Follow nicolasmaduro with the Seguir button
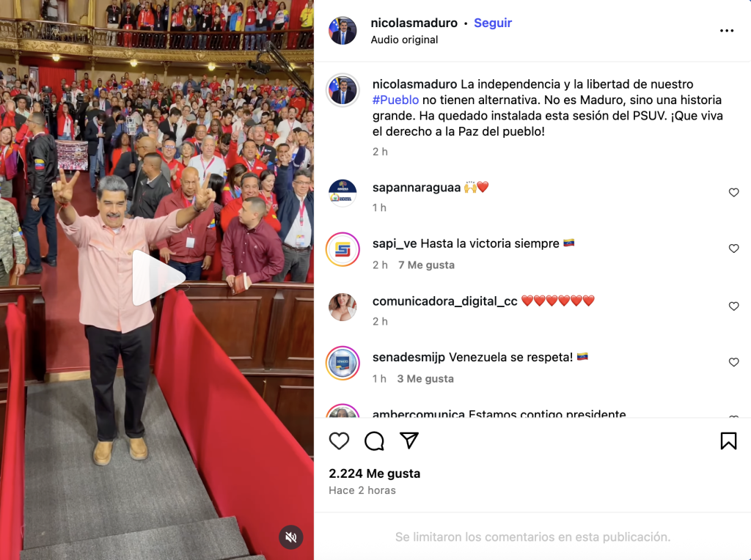This screenshot has width=751, height=560. tap(493, 23)
